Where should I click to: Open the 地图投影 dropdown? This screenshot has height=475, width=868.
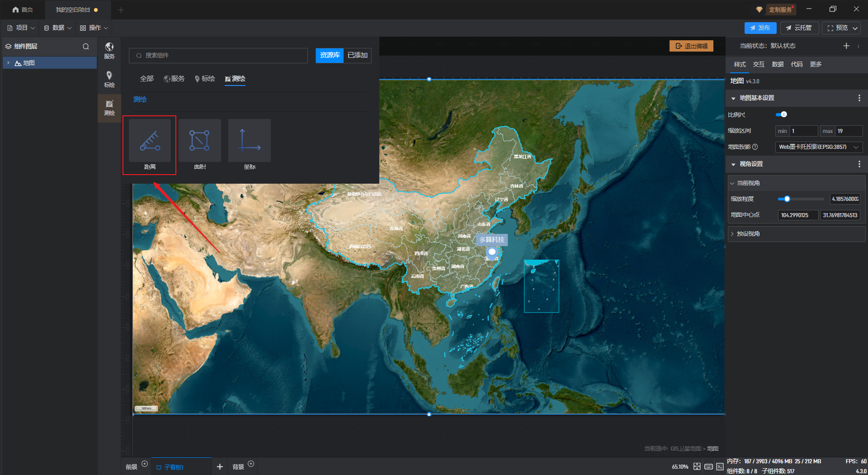pyautogui.click(x=819, y=147)
